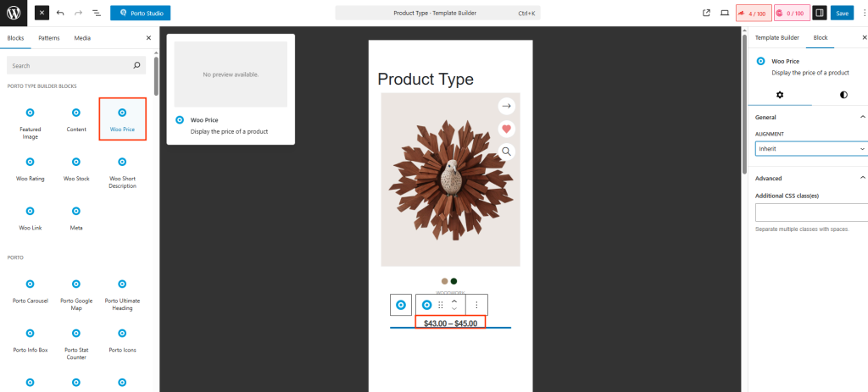
Task: Click the wishlist heart icon on product
Action: pyautogui.click(x=506, y=129)
